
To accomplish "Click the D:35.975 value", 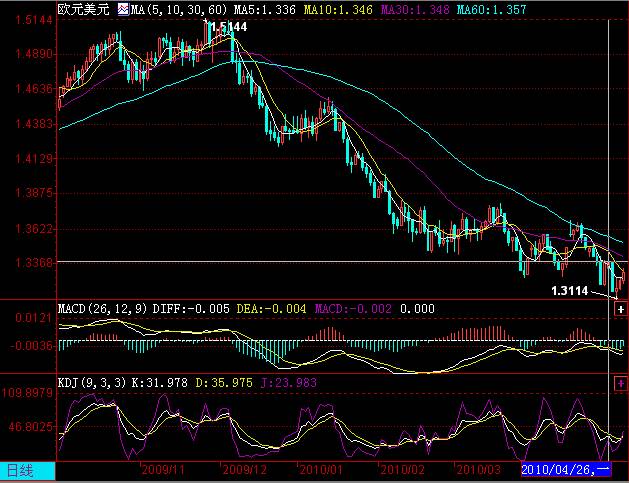I will (224, 383).
